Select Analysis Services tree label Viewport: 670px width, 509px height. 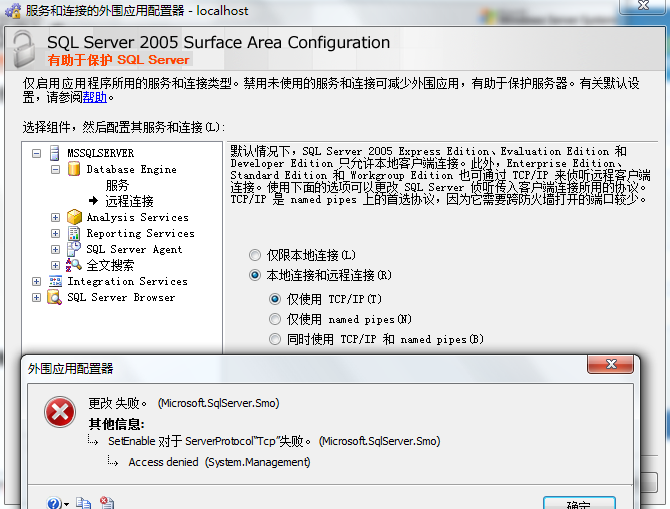[x=137, y=217]
